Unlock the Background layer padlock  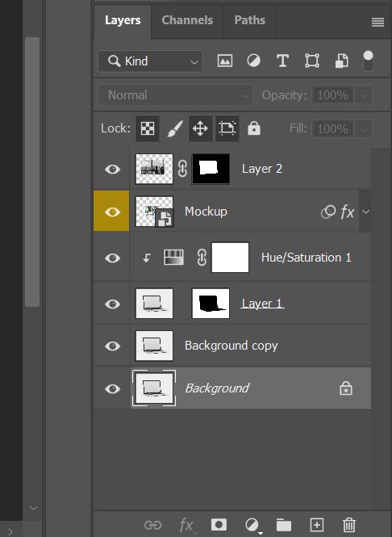[x=346, y=388]
